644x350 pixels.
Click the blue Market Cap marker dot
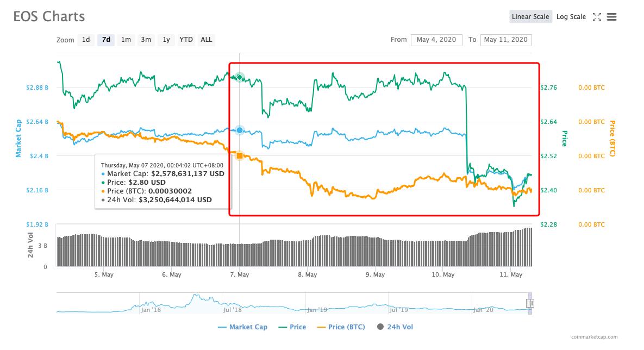coord(239,130)
